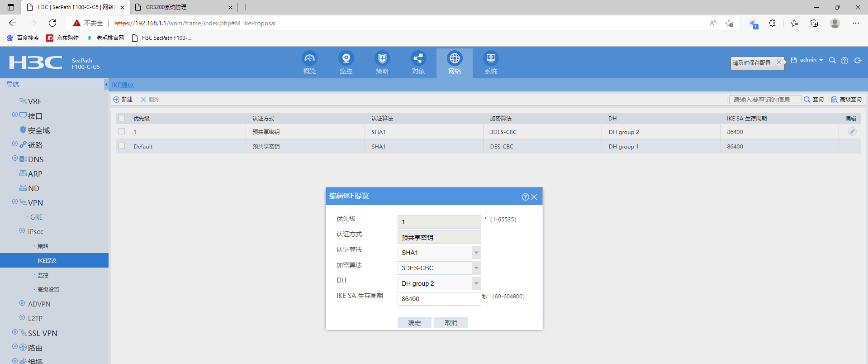Open the 认证算法 SHA1 dropdown
The image size is (868, 364).
click(x=476, y=253)
